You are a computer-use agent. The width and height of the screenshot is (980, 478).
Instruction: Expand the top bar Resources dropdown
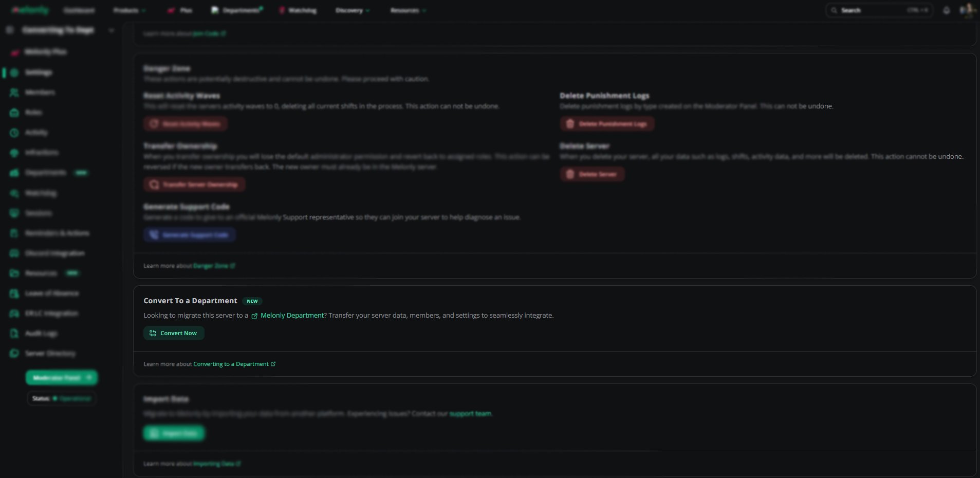click(x=408, y=10)
